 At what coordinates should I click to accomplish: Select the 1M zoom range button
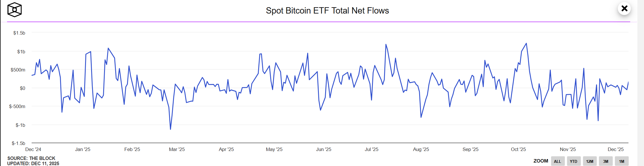pos(622,161)
